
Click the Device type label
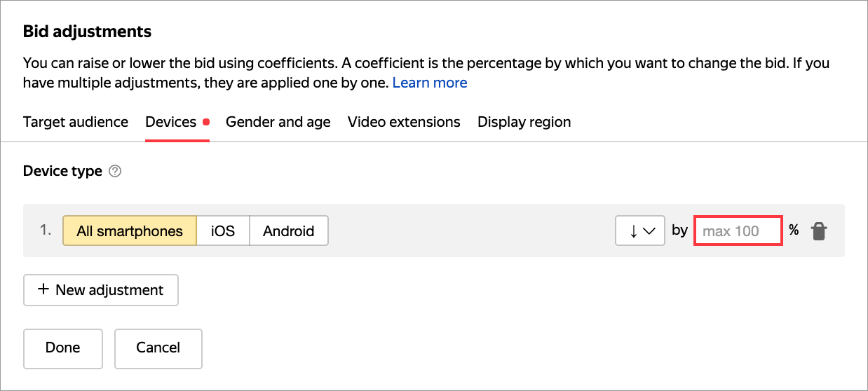pos(62,171)
